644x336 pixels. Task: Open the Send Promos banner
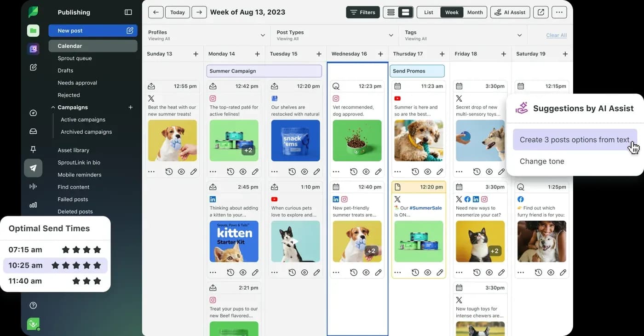click(x=417, y=71)
